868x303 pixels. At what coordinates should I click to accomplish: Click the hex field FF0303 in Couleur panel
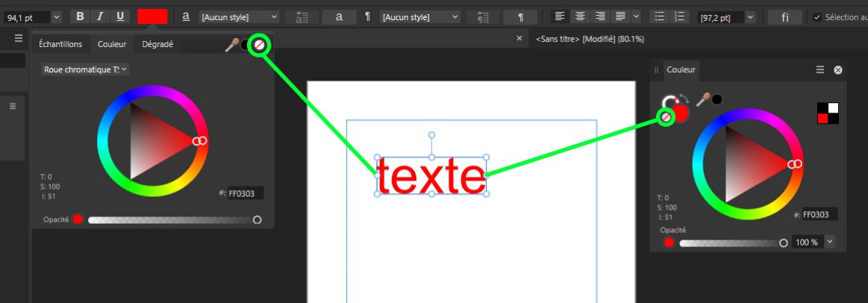click(x=819, y=214)
